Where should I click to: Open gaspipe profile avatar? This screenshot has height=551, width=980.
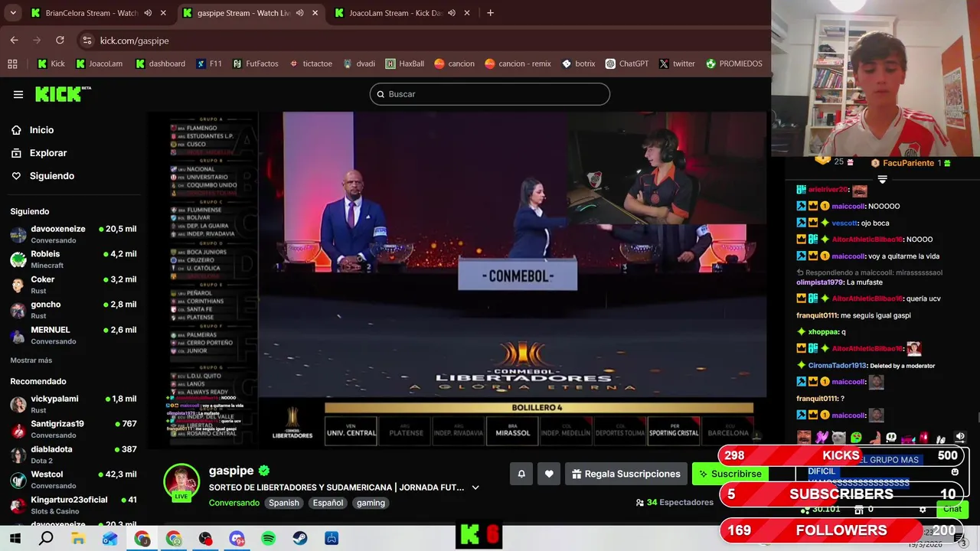click(x=181, y=482)
